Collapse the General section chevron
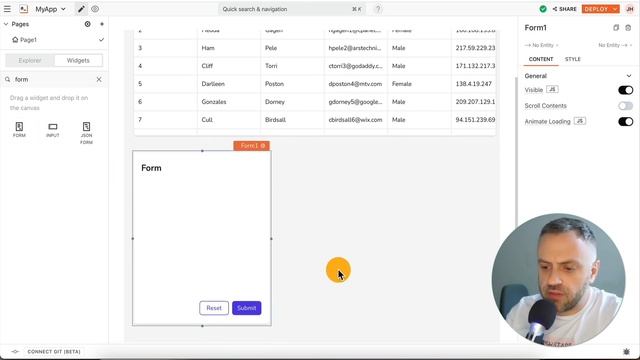 (x=629, y=76)
